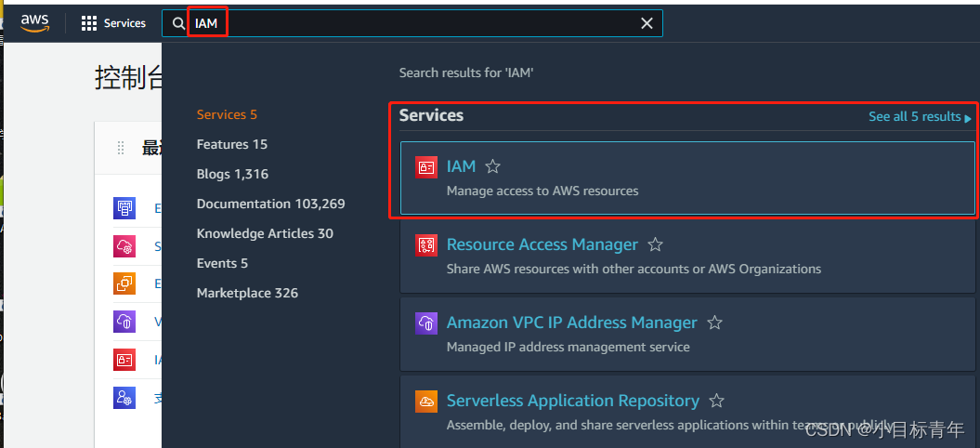The image size is (980, 448).
Task: Click the Resource Access Manager icon
Action: [x=426, y=245]
